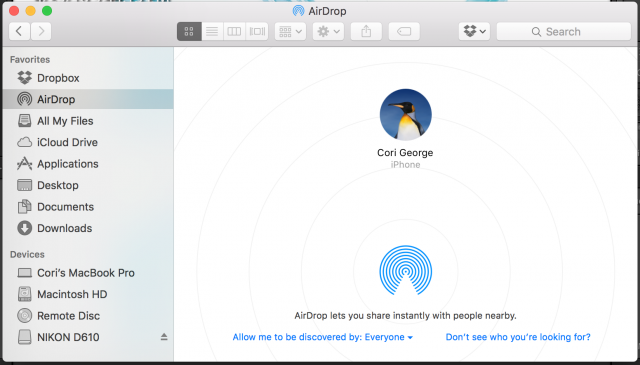
Task: Click the yellow minimize window button
Action: tap(30, 11)
